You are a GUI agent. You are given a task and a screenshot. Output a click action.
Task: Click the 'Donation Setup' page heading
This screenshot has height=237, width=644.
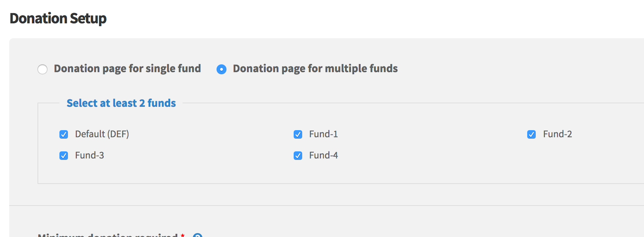tap(58, 18)
